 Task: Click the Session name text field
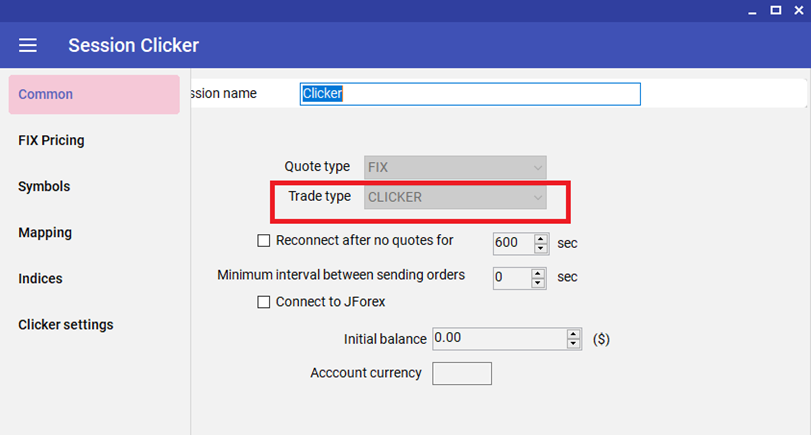(470, 94)
